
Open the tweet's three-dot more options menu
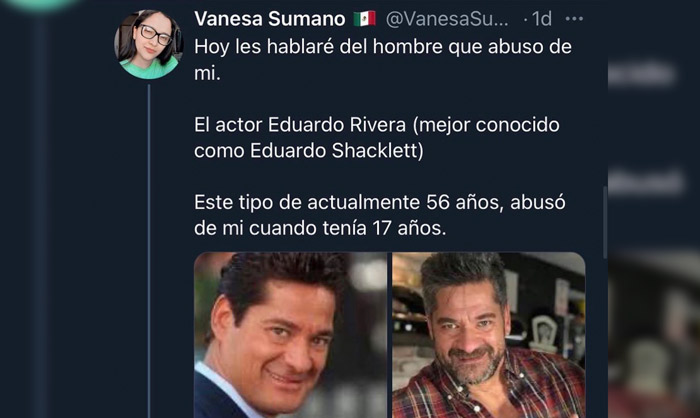point(574,19)
